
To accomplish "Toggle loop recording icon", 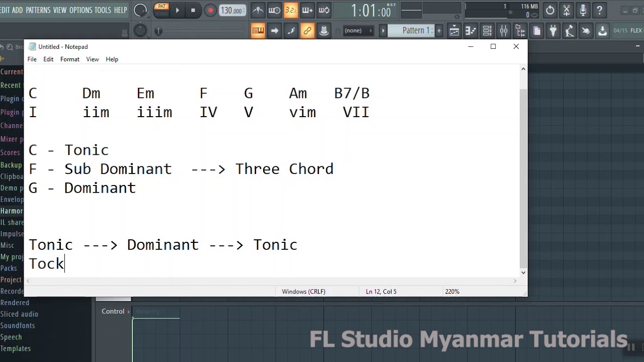I will coord(324,10).
